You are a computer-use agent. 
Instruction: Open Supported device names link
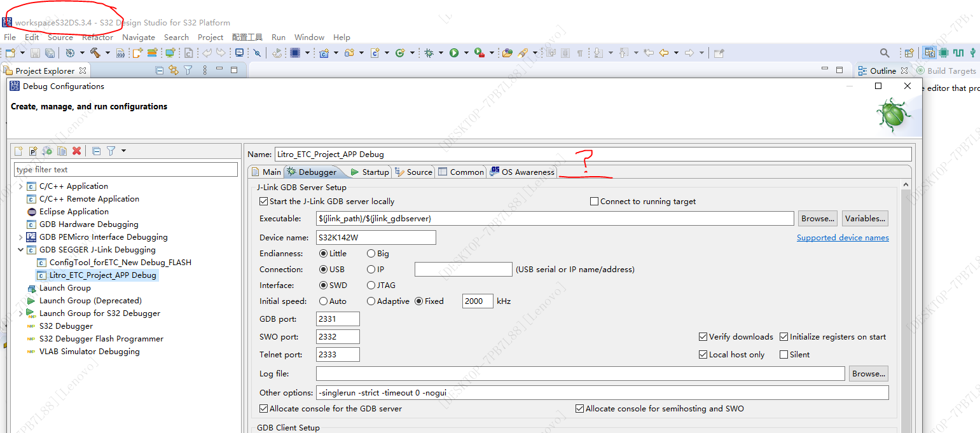pos(843,238)
